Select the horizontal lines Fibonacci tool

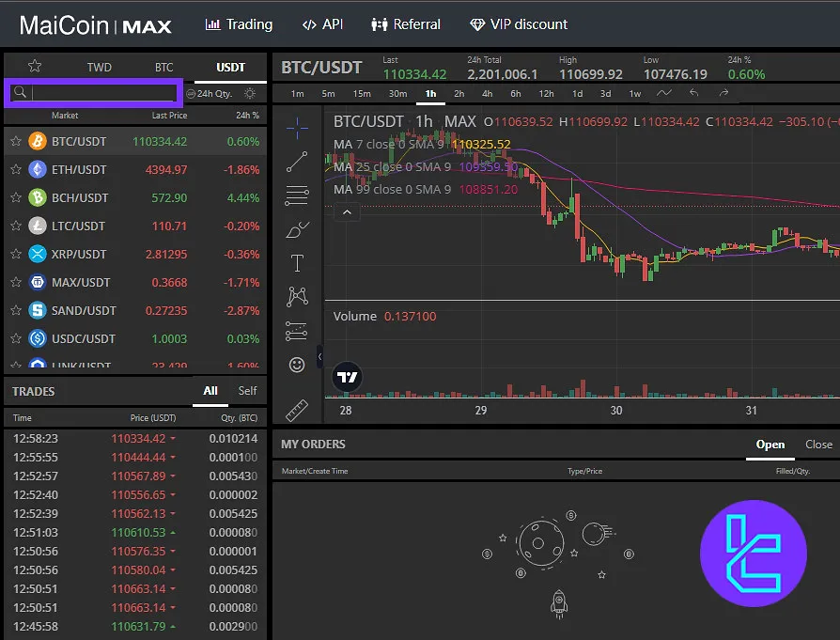pos(297,195)
